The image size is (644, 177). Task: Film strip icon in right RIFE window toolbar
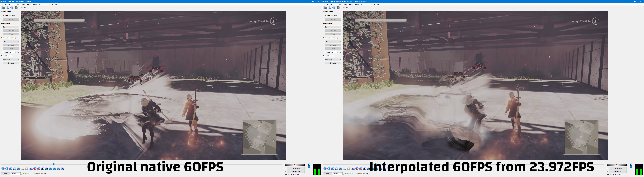tap(338, 8)
